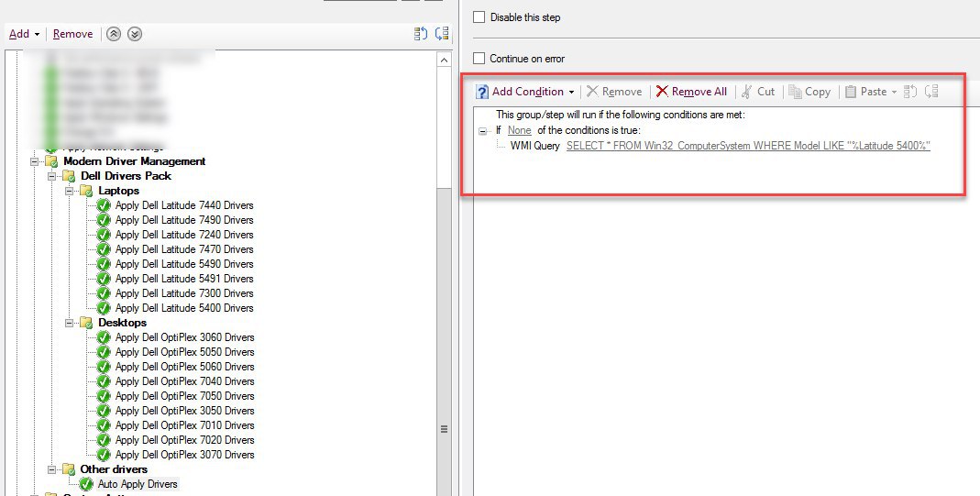Select Apply Dell OptiPlex 7020 Drivers step

(x=185, y=440)
